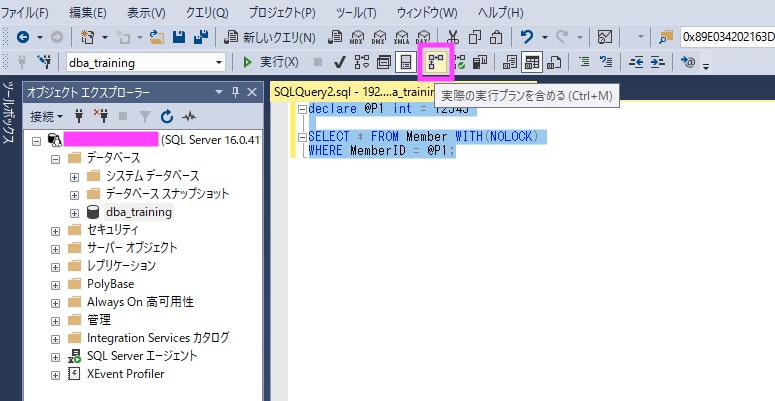Select the SQLQuery2.sql editor tab
The image size is (775, 401).
click(352, 92)
